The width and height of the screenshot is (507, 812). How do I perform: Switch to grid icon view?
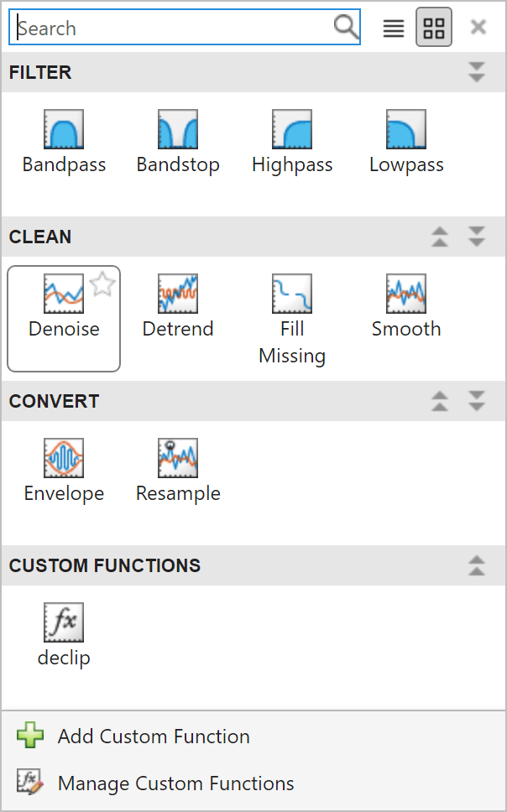point(434,28)
